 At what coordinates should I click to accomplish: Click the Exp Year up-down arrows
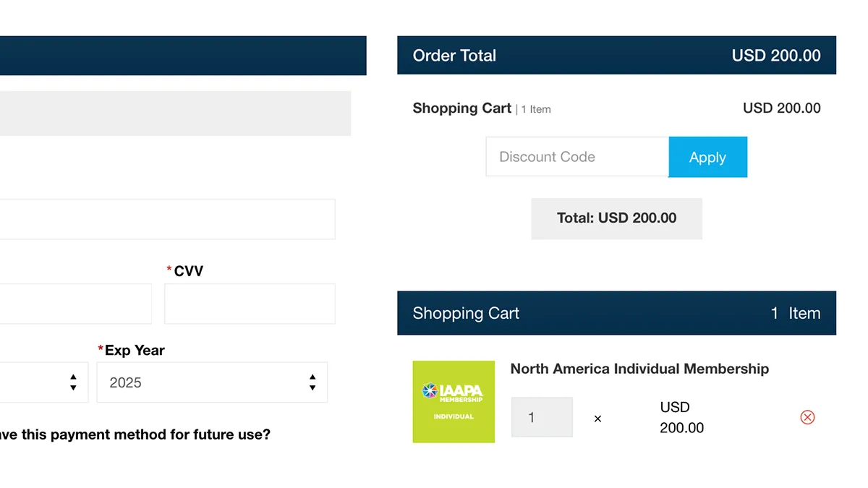pos(312,382)
